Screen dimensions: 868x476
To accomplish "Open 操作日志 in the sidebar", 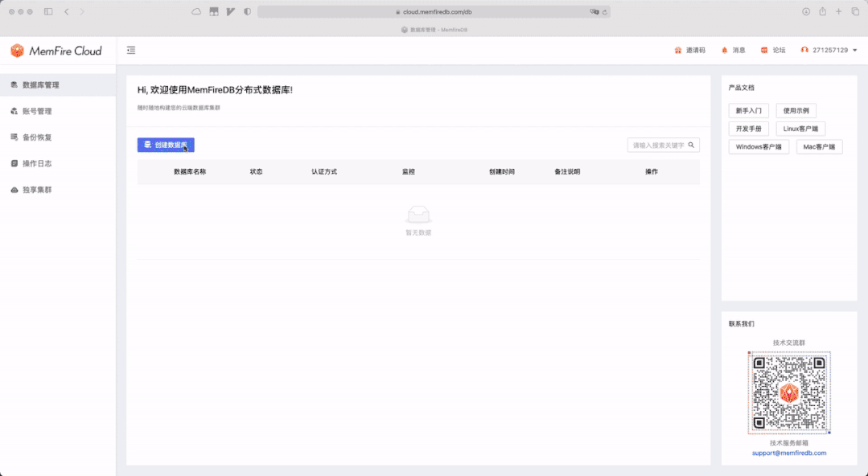I will (x=58, y=163).
